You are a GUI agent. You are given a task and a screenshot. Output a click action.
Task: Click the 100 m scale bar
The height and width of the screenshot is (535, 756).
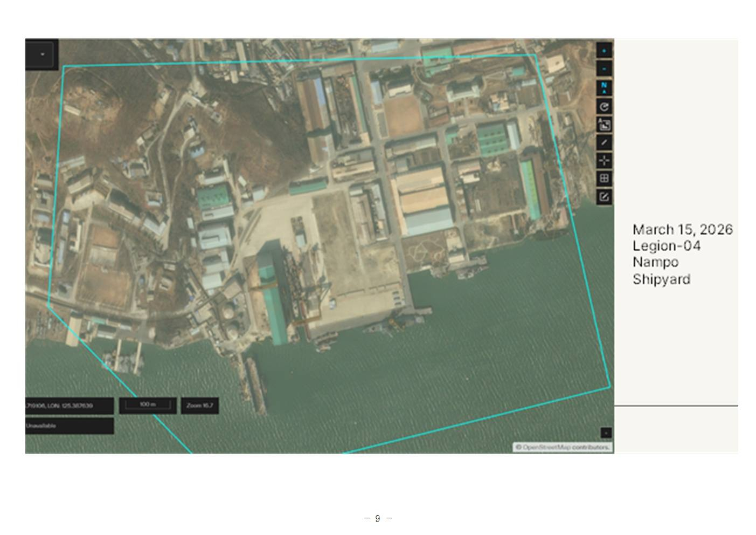pyautogui.click(x=148, y=406)
